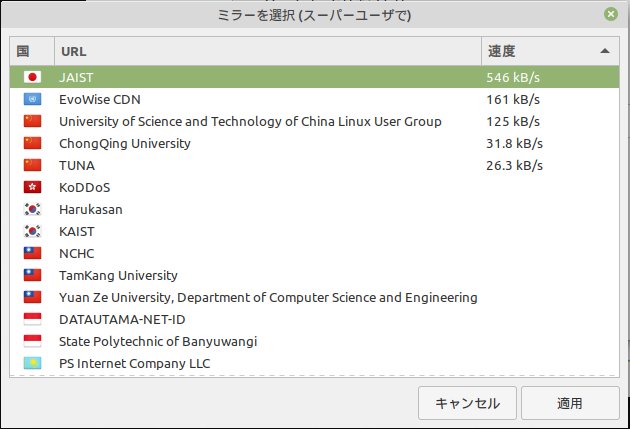This screenshot has width=630, height=429.
Task: Click the South Korea flag beside Harukasan
Action: [32, 209]
